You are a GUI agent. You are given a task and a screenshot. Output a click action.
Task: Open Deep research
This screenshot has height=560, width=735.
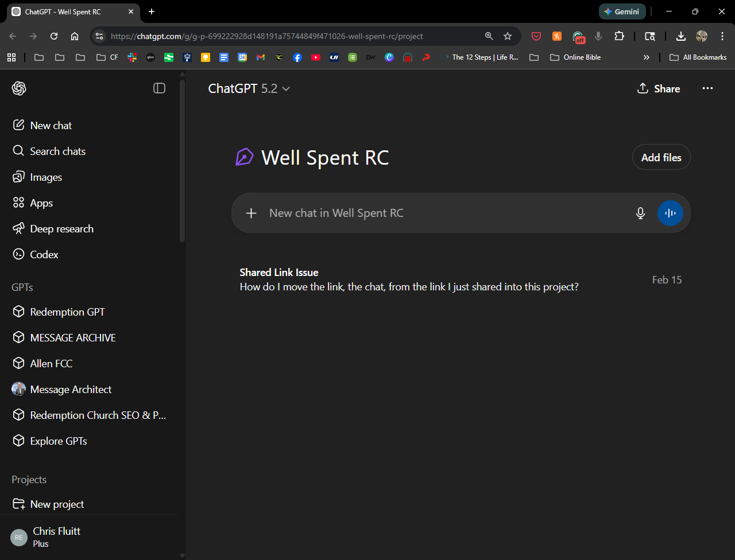(61, 229)
